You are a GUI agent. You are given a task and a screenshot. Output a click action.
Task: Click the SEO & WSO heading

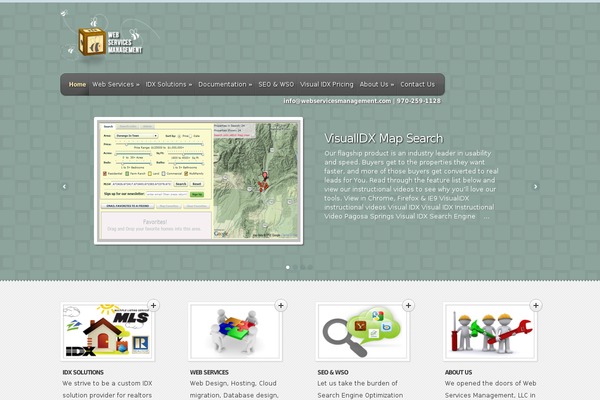(333, 372)
